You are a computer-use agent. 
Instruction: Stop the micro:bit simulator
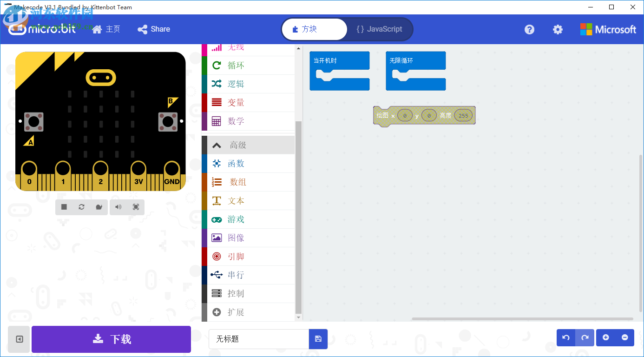[x=64, y=207]
